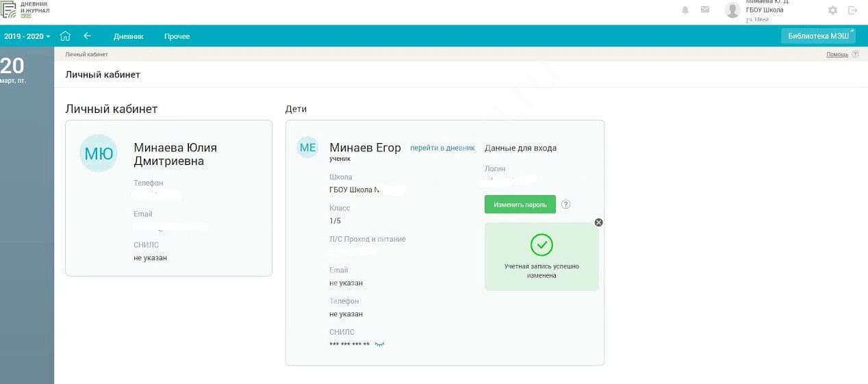Reveal hidden СНИЛС with eye icon
Screen dimensions: 868x384
pos(379,345)
